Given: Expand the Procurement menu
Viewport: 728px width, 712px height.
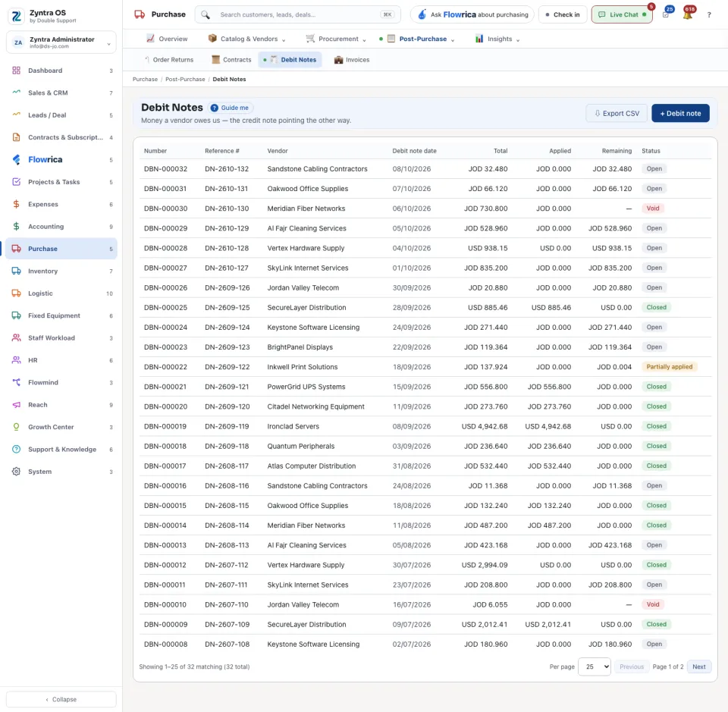Looking at the screenshot, I should (x=336, y=39).
